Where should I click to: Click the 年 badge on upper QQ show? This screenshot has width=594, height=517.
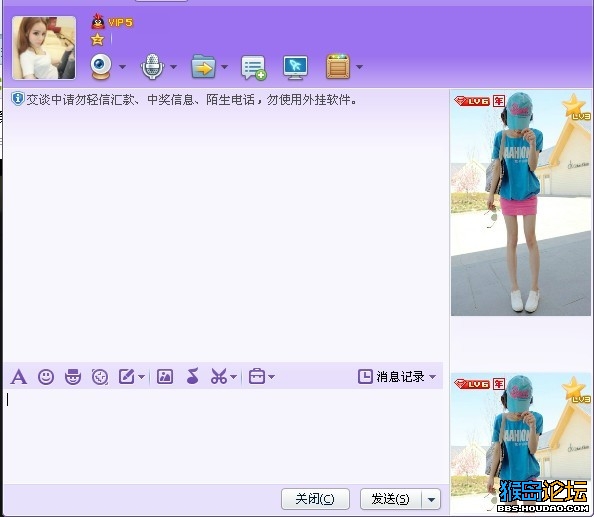coord(499,102)
